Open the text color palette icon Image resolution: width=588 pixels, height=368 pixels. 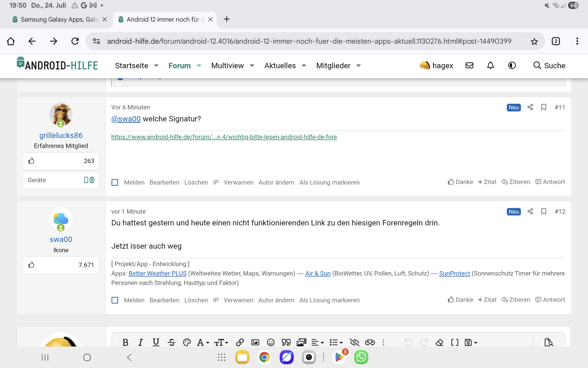coord(187,342)
